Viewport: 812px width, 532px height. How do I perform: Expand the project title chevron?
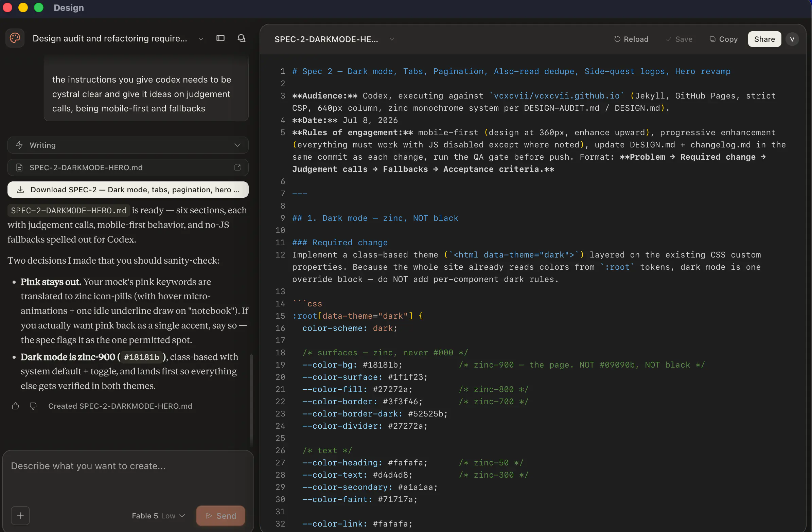point(201,39)
